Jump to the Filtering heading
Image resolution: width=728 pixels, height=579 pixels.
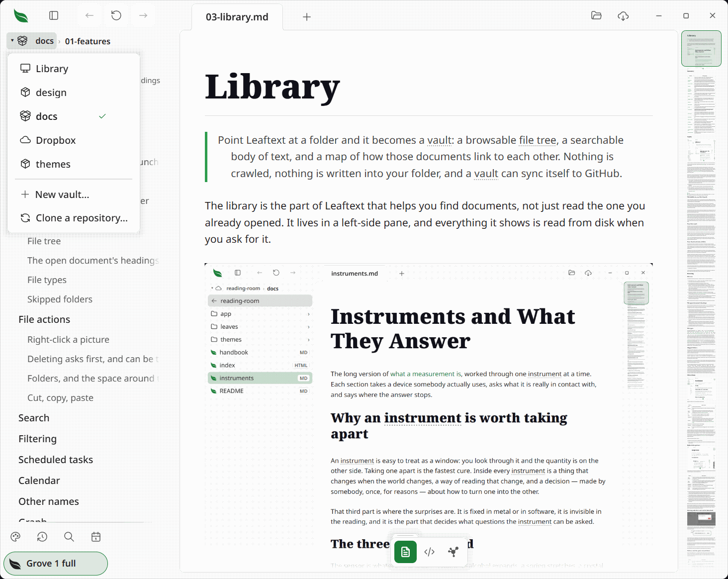pos(37,439)
